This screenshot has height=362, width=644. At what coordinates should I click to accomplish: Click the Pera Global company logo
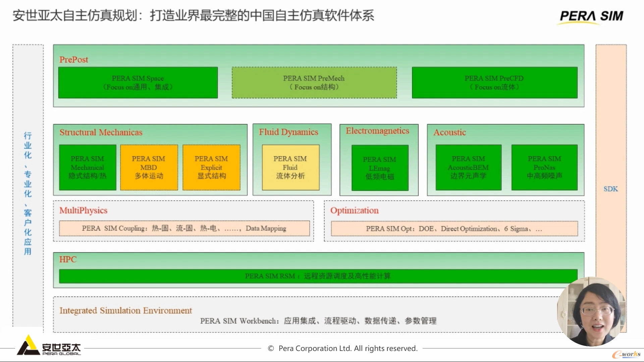49,345
